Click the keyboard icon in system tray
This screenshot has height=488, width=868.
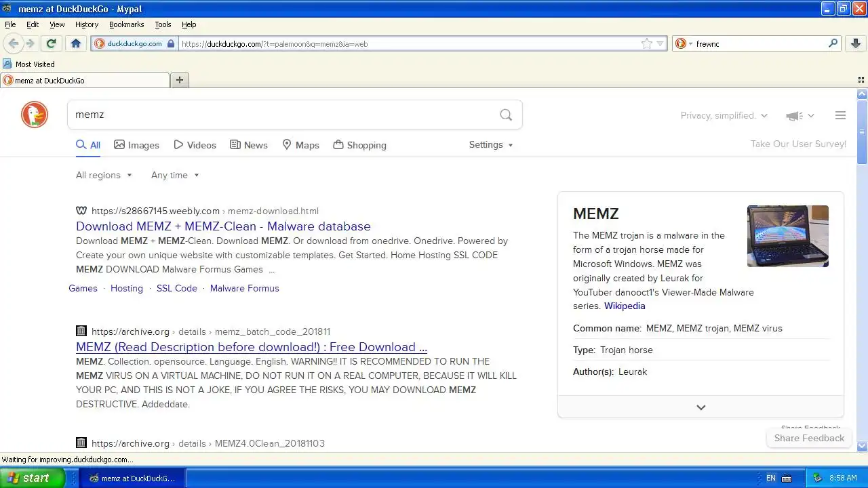[787, 478]
